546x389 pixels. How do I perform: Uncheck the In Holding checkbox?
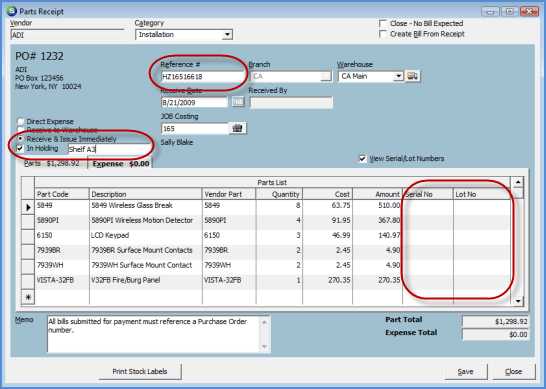tap(20, 148)
